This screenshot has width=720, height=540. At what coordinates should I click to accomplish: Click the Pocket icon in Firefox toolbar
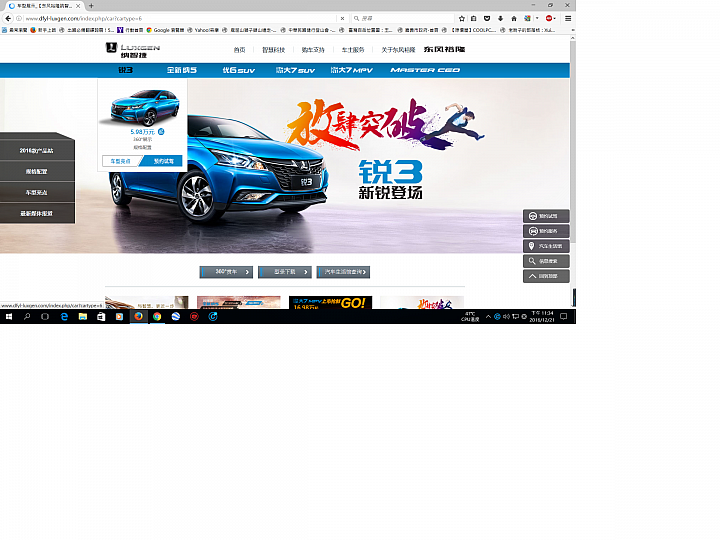tap(487, 18)
